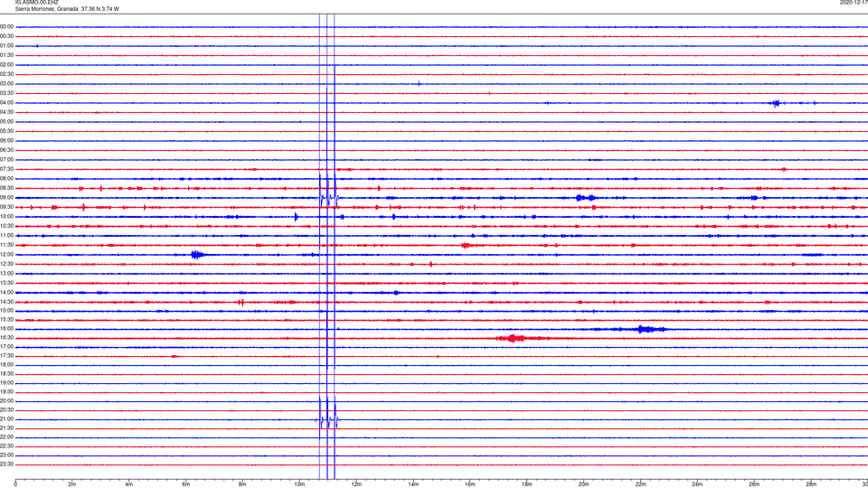Select the 12:30 trace time label
Screen dimensions: 868x488
tap(6, 264)
